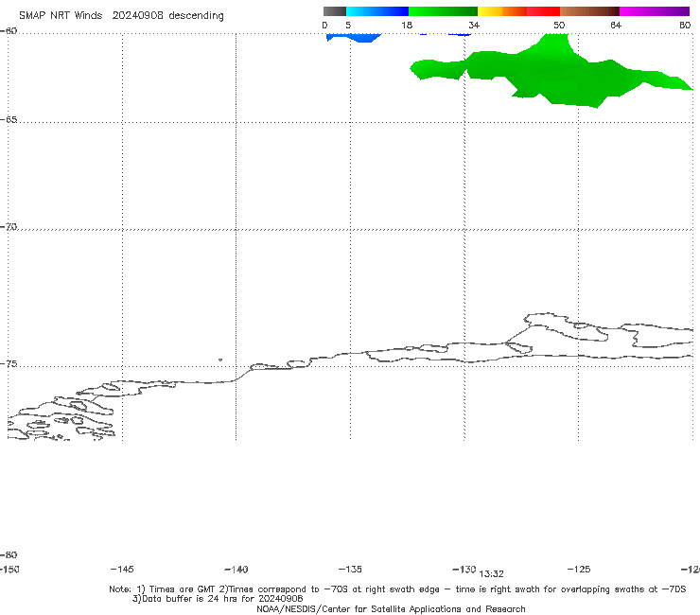
Task: Pick the green 18-34 segment of color scale
Action: 443,11
